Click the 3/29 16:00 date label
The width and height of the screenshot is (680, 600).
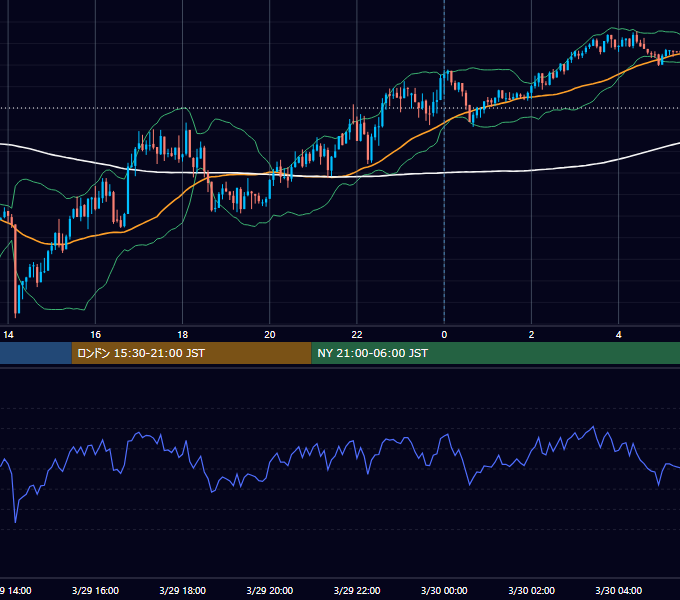pos(95,590)
